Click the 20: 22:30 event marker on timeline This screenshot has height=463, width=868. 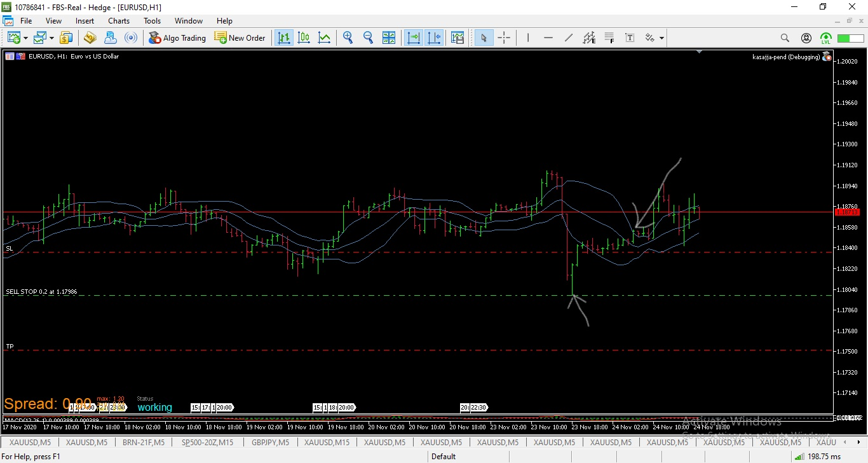(x=474, y=407)
